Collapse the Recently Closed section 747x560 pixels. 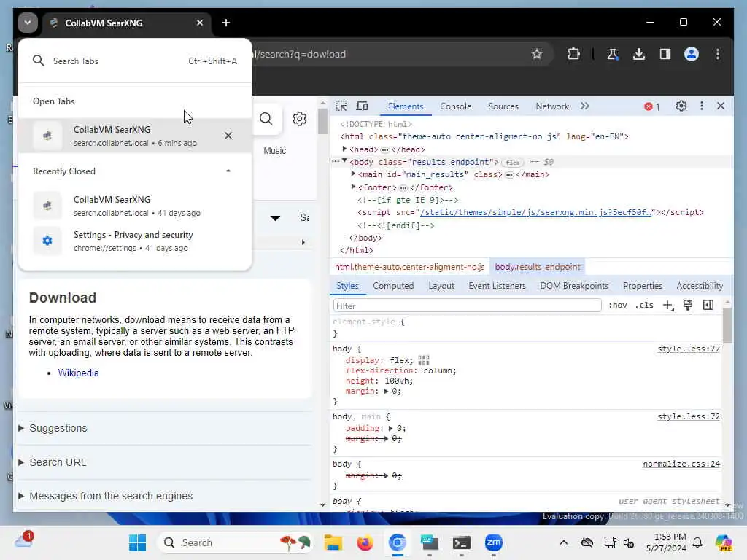(x=228, y=171)
